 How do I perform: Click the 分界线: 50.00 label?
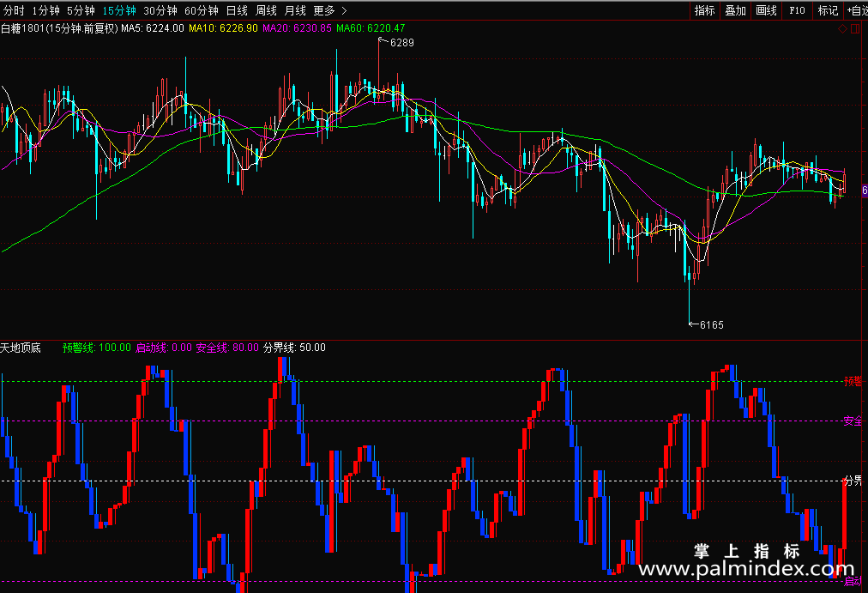[294, 348]
